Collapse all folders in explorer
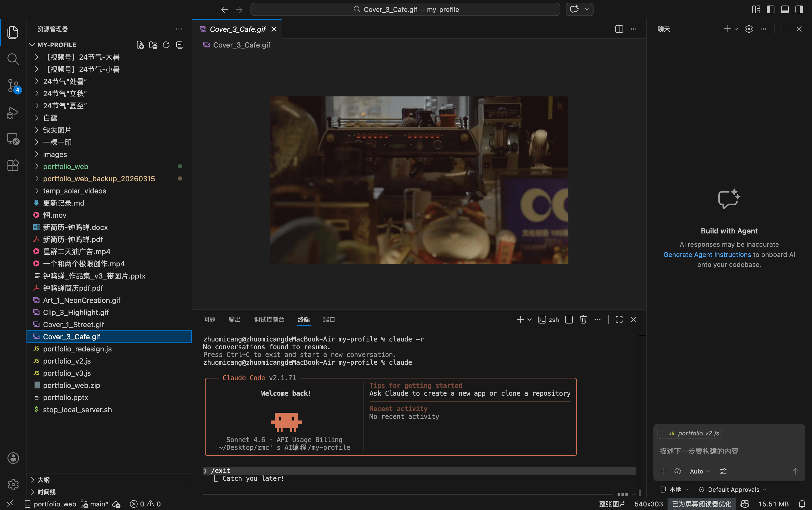 (180, 45)
